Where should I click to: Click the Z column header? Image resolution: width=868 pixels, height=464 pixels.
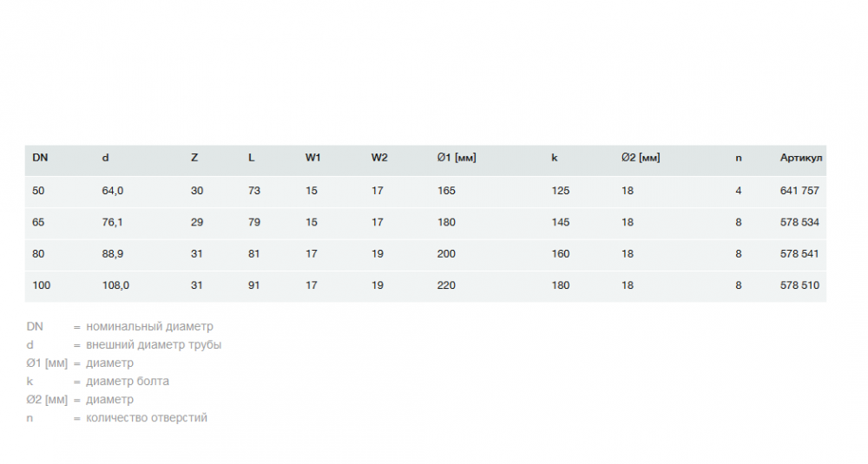pyautogui.click(x=194, y=158)
